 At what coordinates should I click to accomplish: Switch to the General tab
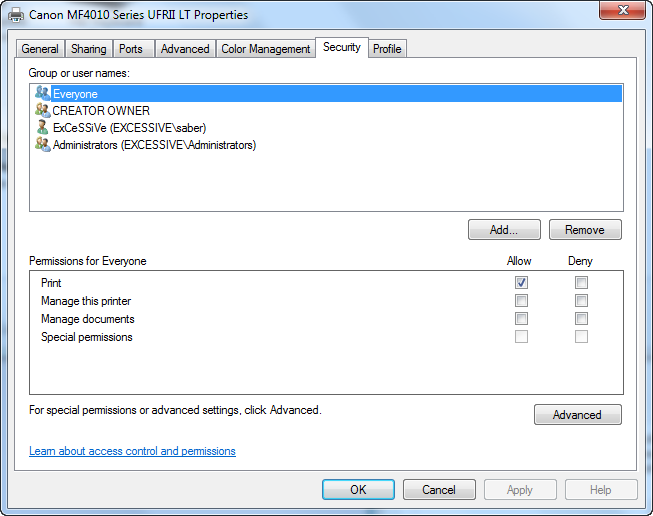click(40, 49)
